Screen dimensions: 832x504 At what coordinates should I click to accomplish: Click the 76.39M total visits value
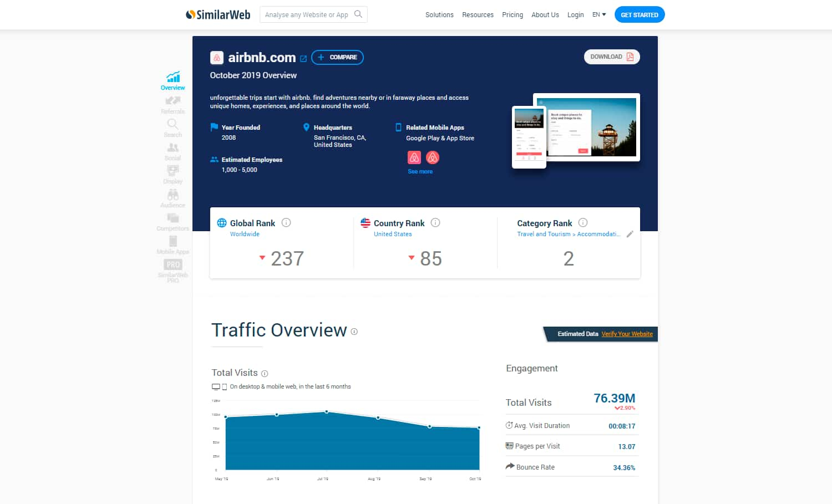coord(614,398)
